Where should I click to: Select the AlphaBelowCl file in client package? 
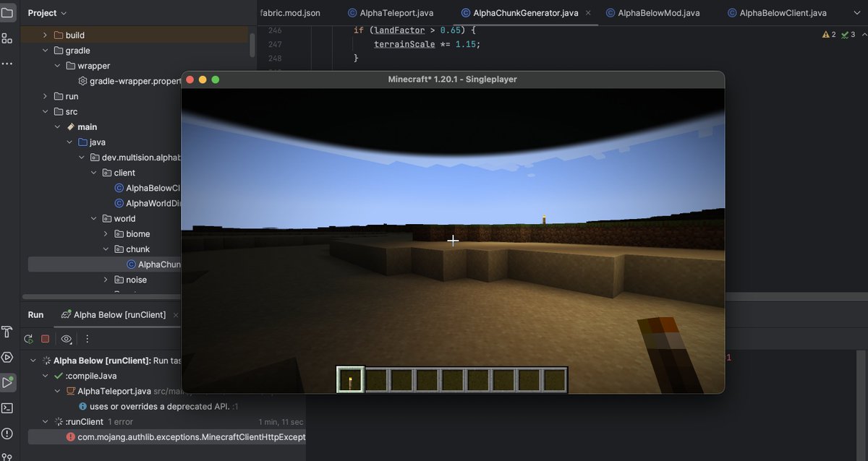click(x=147, y=188)
